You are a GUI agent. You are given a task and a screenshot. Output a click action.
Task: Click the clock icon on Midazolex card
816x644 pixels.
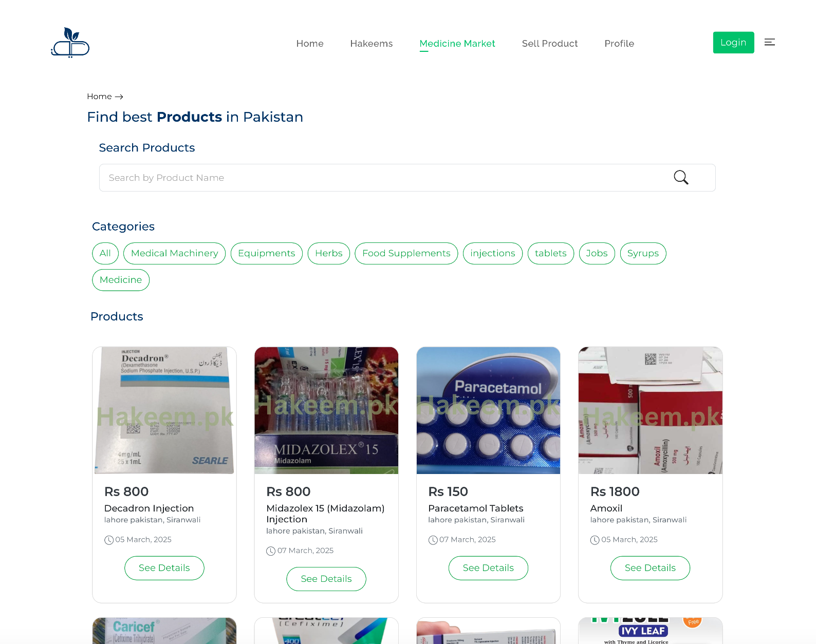[x=271, y=551]
